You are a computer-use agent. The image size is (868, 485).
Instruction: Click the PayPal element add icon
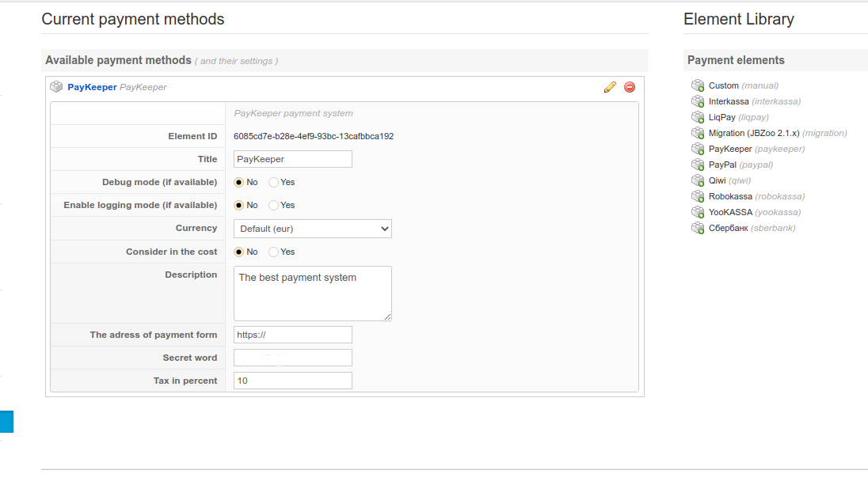click(x=698, y=165)
